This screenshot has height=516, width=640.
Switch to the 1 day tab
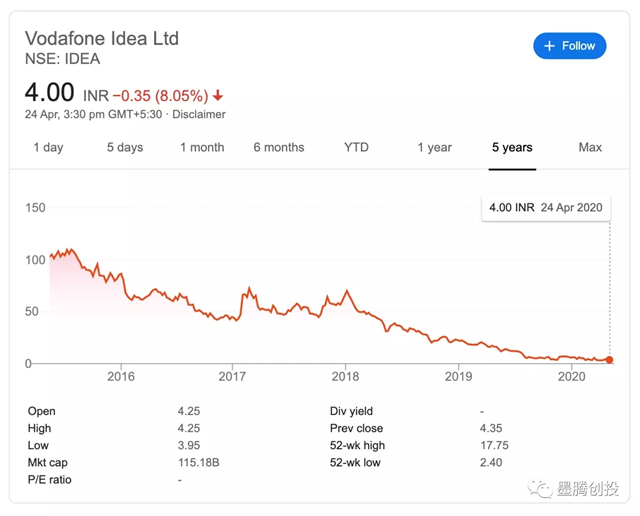coord(48,147)
